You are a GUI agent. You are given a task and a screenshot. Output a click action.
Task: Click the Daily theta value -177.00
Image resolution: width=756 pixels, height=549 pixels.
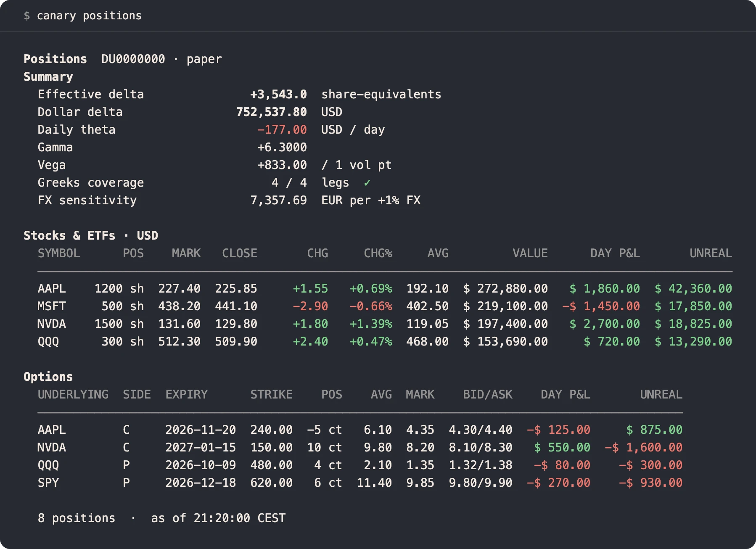click(282, 129)
